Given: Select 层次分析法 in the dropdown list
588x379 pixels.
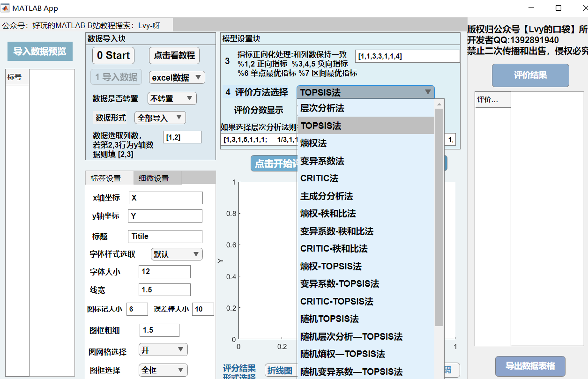Looking at the screenshot, I should click(322, 108).
